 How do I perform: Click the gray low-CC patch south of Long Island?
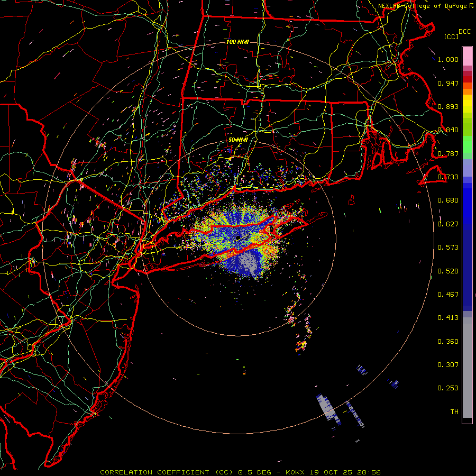pyautogui.click(x=250, y=263)
